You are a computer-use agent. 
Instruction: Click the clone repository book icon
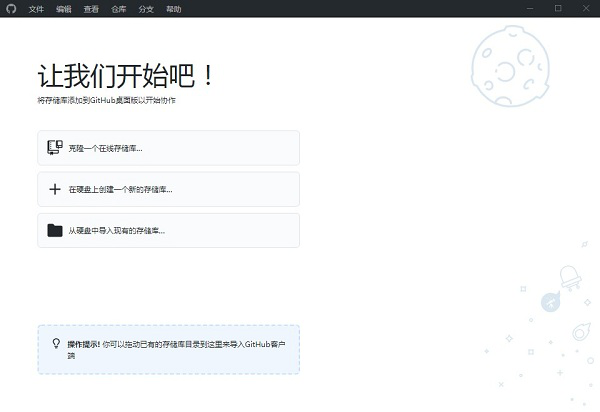[55, 148]
